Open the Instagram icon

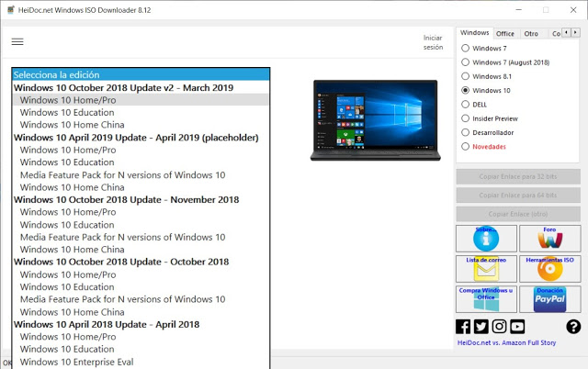pyautogui.click(x=499, y=327)
